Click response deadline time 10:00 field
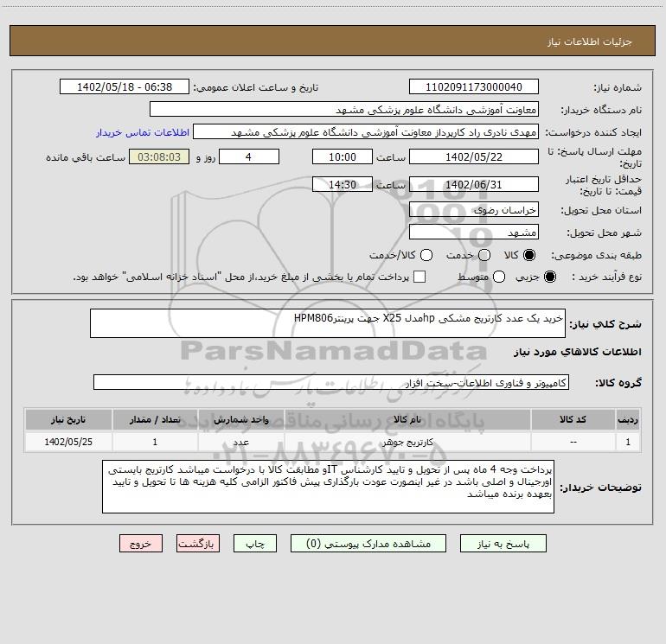The image size is (666, 644). coord(343,156)
